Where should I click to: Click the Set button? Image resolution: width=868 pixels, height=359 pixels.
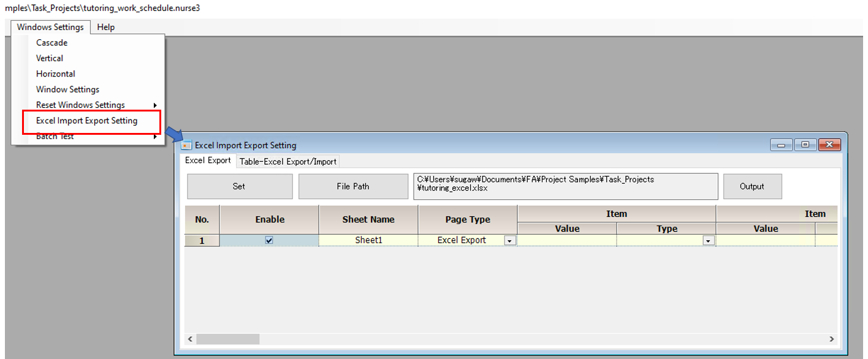[239, 186]
